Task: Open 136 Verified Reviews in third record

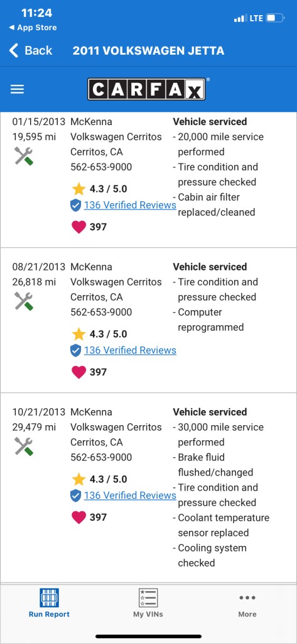Action: click(x=130, y=496)
